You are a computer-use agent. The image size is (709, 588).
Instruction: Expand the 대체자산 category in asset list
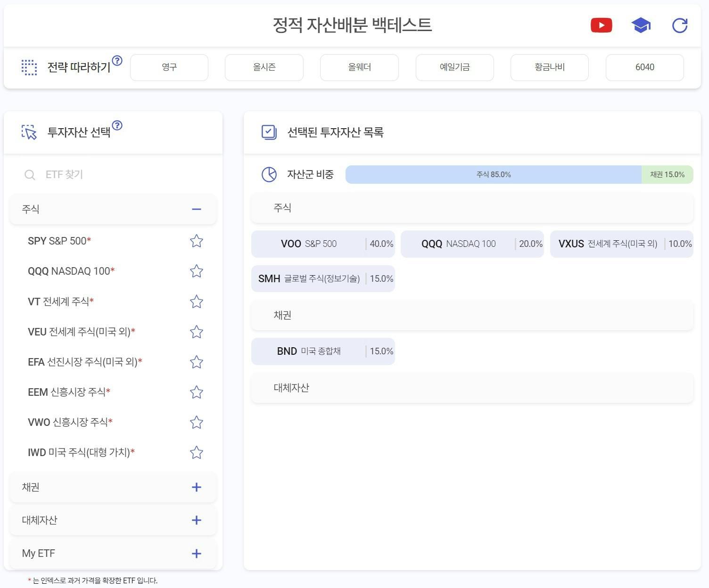pyautogui.click(x=197, y=520)
